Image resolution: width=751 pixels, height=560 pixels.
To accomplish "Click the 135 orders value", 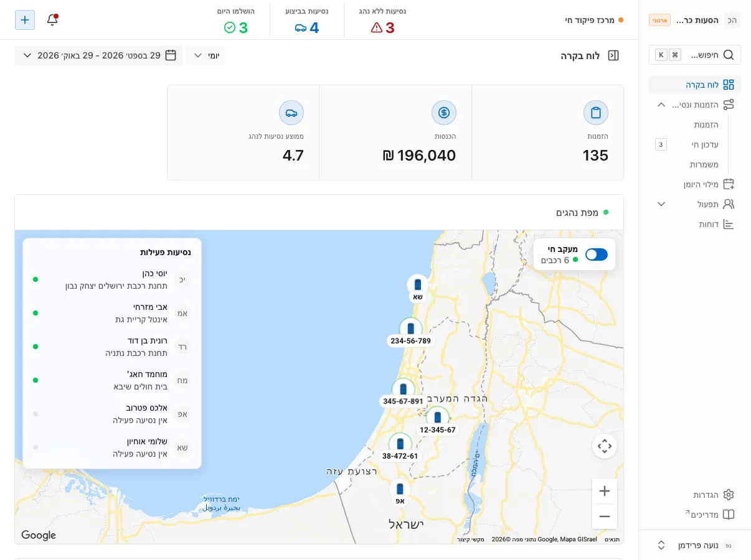I will pos(595,156).
